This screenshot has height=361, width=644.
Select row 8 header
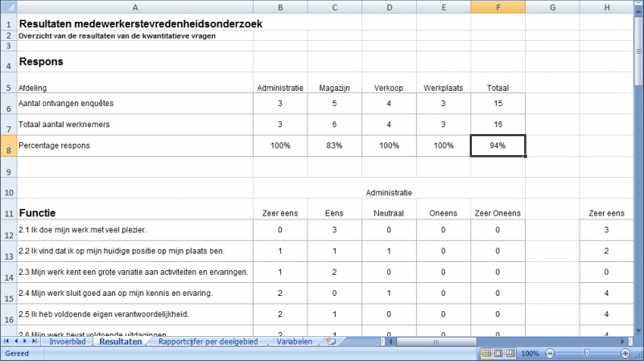click(x=8, y=146)
